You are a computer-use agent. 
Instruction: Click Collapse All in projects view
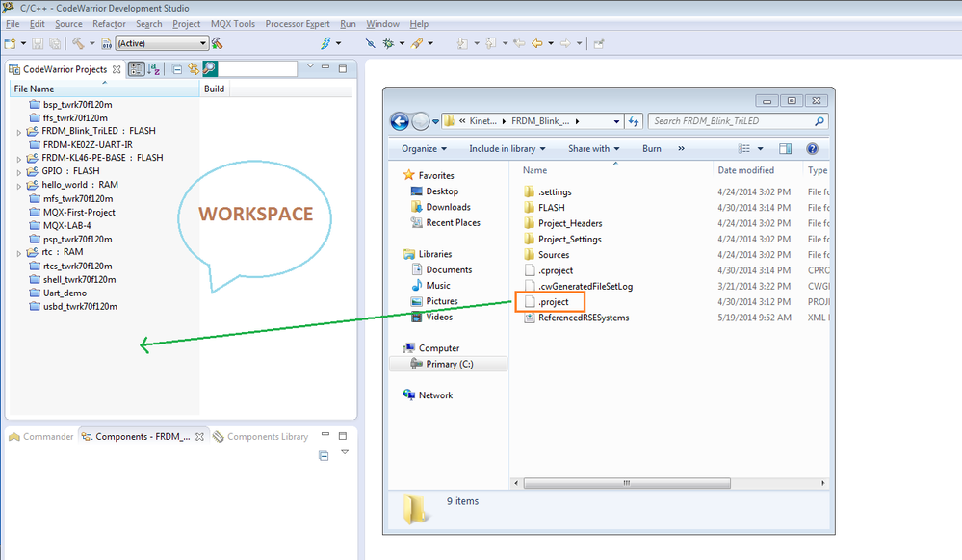(x=176, y=69)
